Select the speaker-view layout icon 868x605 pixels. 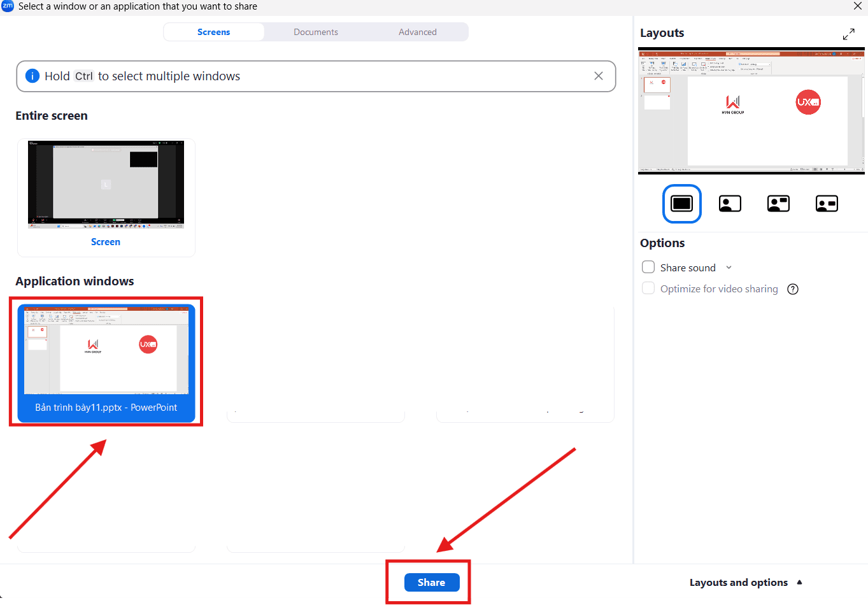tap(730, 204)
